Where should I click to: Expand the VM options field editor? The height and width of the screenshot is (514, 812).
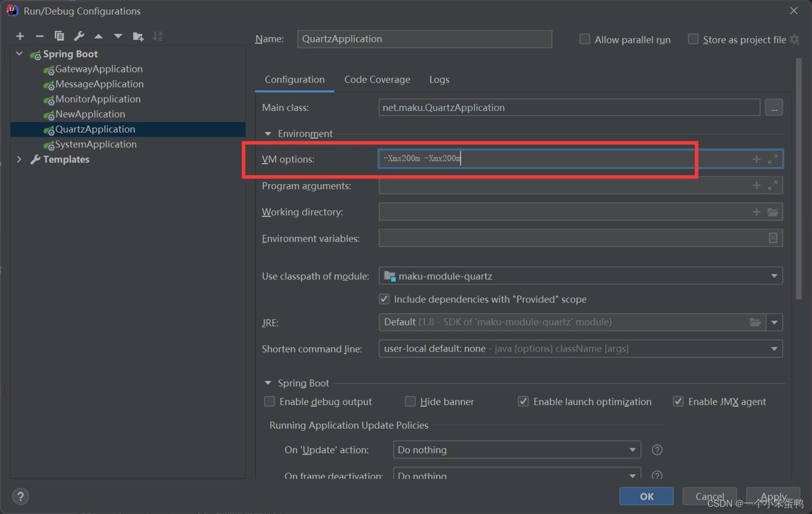pos(773,159)
